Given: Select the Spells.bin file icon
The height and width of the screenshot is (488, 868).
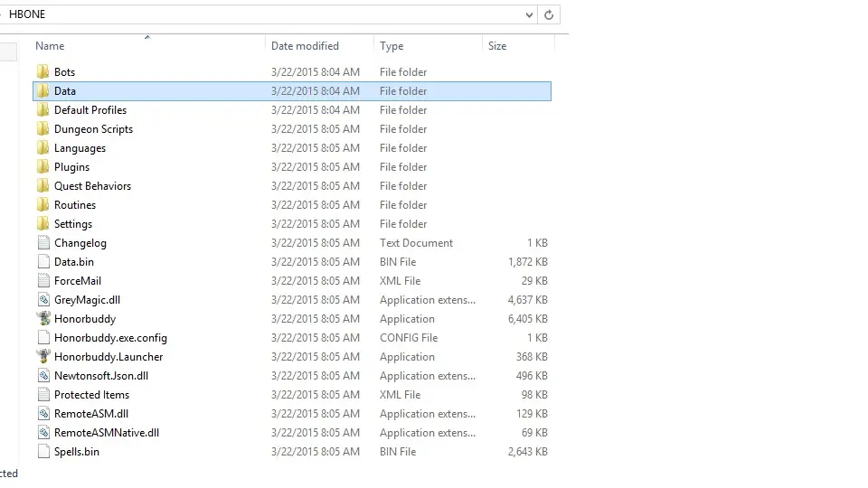Looking at the screenshot, I should tap(43, 452).
